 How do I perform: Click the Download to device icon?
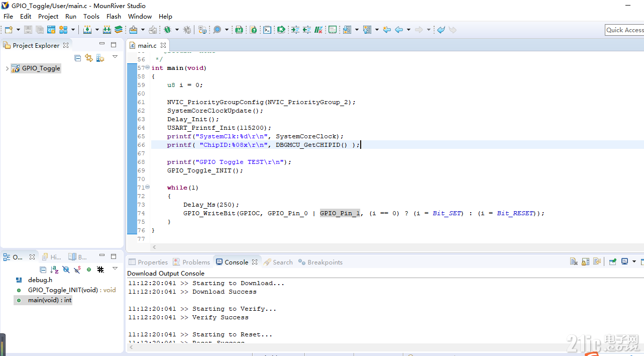pos(133,30)
